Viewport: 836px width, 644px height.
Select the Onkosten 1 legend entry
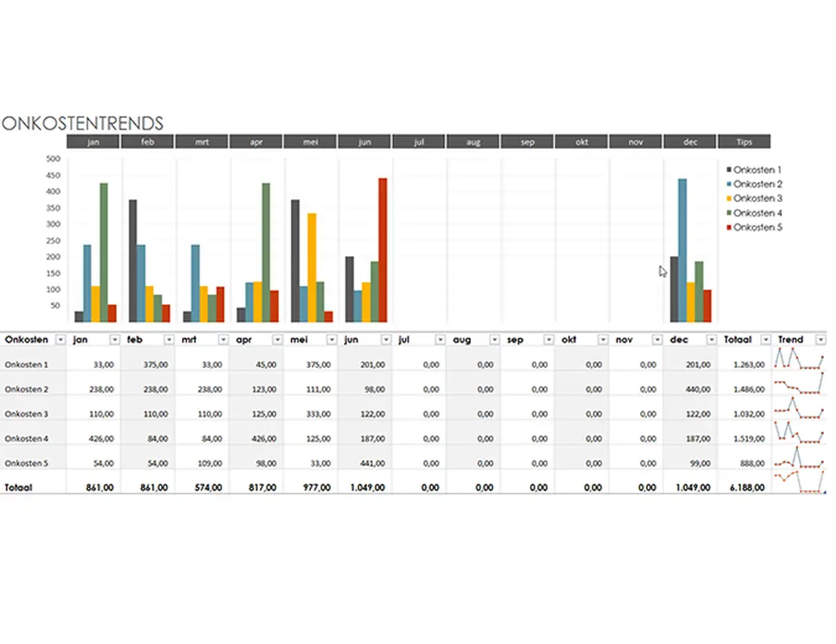coord(757,169)
